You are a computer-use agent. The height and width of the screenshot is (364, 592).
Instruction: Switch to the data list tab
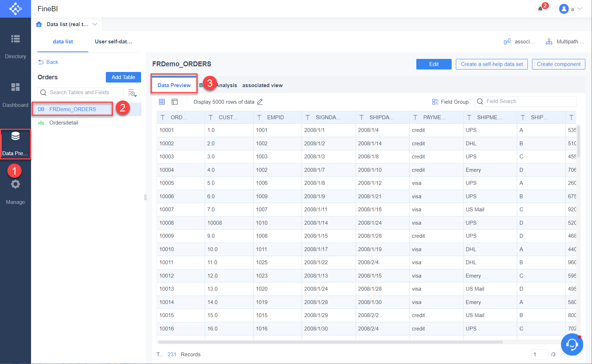click(63, 42)
